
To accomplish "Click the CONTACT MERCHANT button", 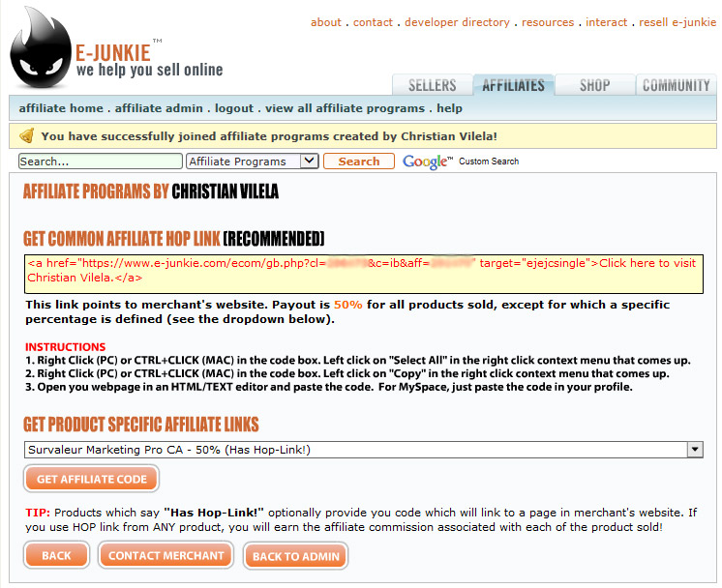I will [x=165, y=555].
